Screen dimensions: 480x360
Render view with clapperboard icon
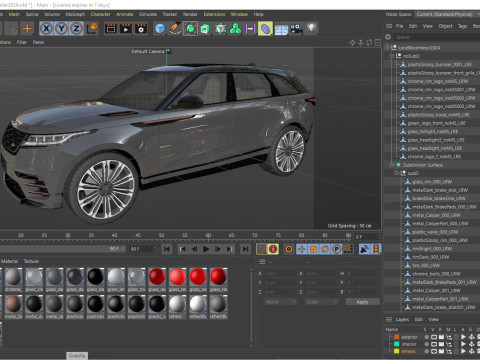point(111,29)
